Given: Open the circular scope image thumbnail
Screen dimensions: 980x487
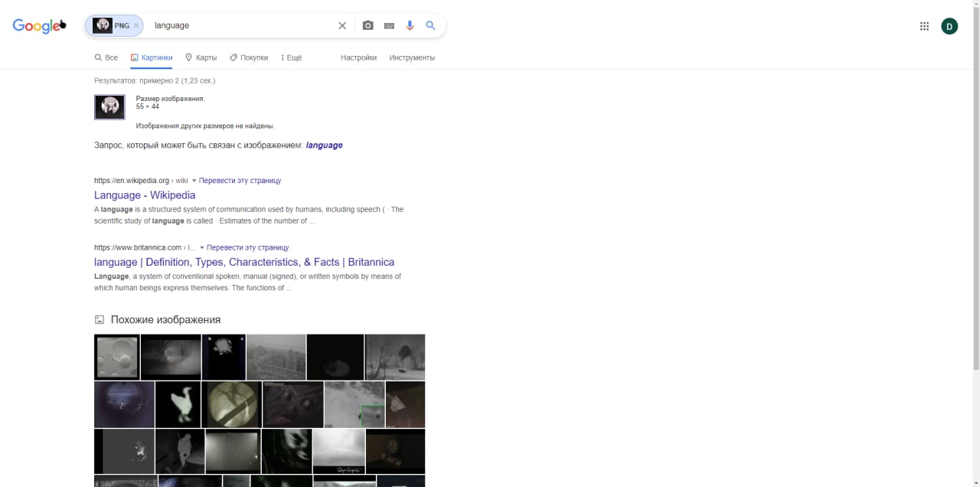Looking at the screenshot, I should 231,404.
